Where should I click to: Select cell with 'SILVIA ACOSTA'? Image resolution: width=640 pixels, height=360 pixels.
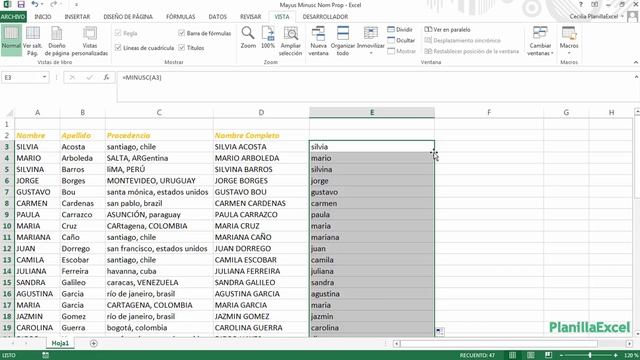(261, 147)
